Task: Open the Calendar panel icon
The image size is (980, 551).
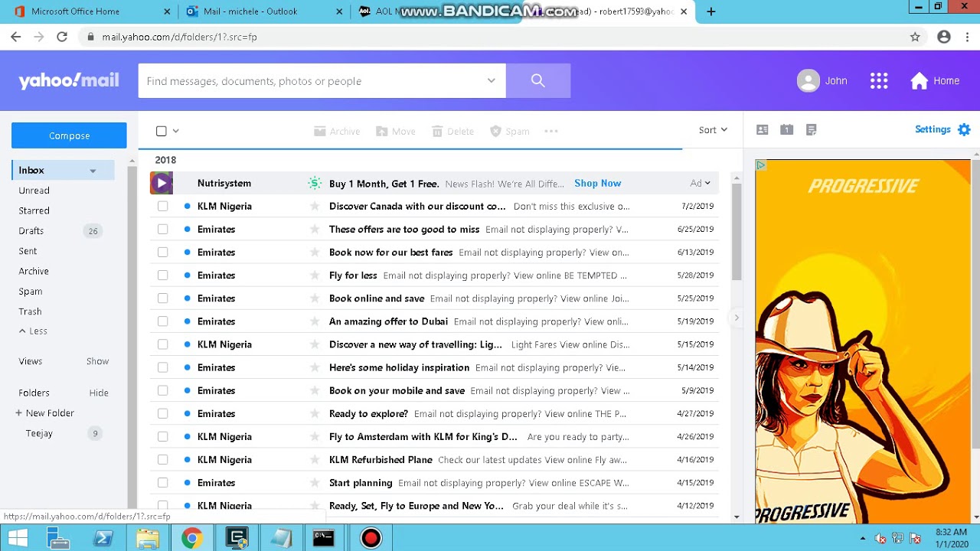Action: click(x=786, y=130)
